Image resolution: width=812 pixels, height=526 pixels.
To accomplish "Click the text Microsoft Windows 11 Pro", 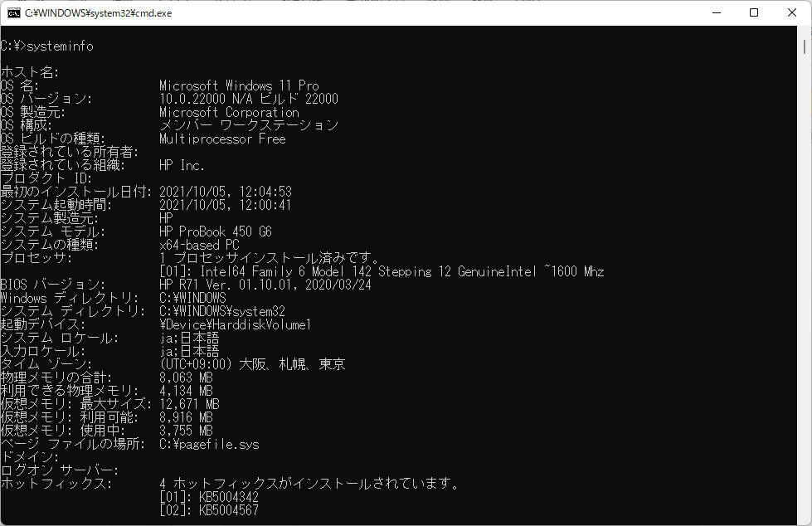I will (x=239, y=85).
